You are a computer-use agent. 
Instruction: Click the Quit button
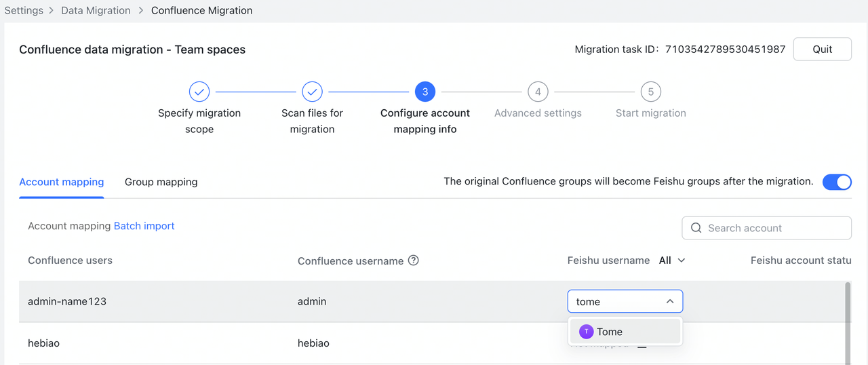click(822, 50)
